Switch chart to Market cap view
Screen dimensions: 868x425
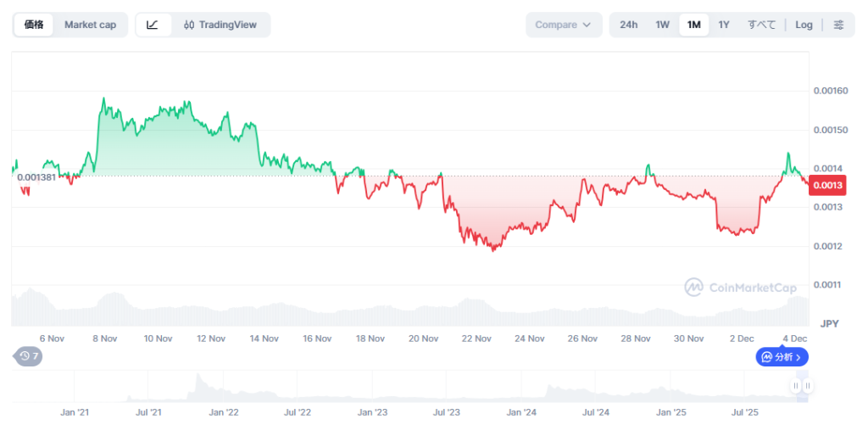90,25
